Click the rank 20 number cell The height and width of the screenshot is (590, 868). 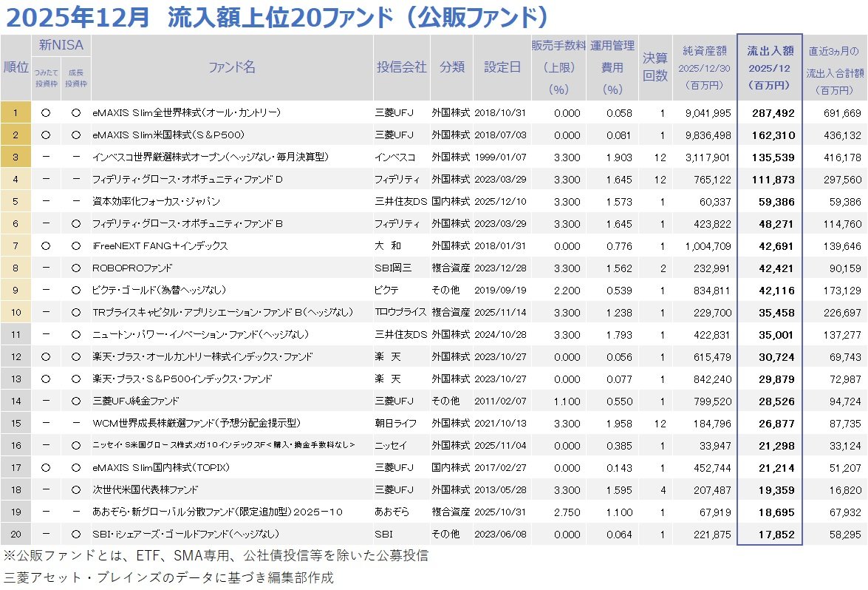tap(16, 534)
